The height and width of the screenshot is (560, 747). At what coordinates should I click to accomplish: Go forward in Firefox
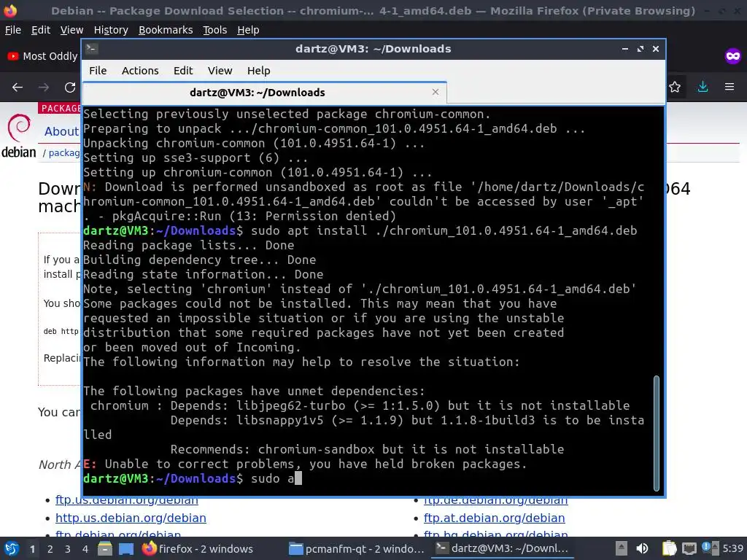pos(44,87)
